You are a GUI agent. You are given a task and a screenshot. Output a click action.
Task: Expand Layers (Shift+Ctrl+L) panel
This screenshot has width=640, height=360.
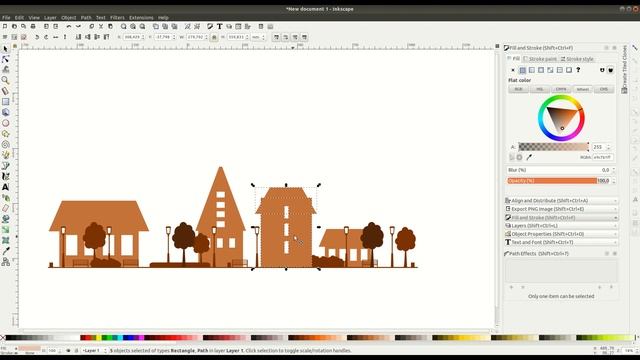click(561, 226)
